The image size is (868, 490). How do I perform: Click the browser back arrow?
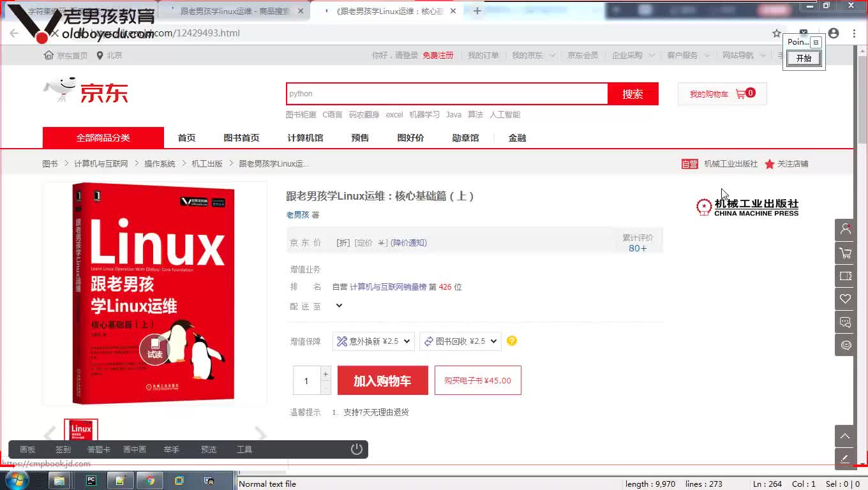pyautogui.click(x=14, y=33)
